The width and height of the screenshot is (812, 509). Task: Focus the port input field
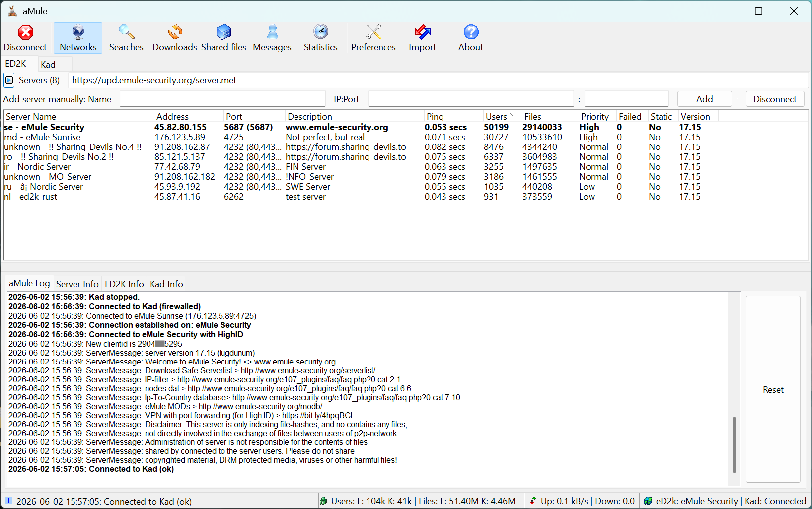click(626, 99)
